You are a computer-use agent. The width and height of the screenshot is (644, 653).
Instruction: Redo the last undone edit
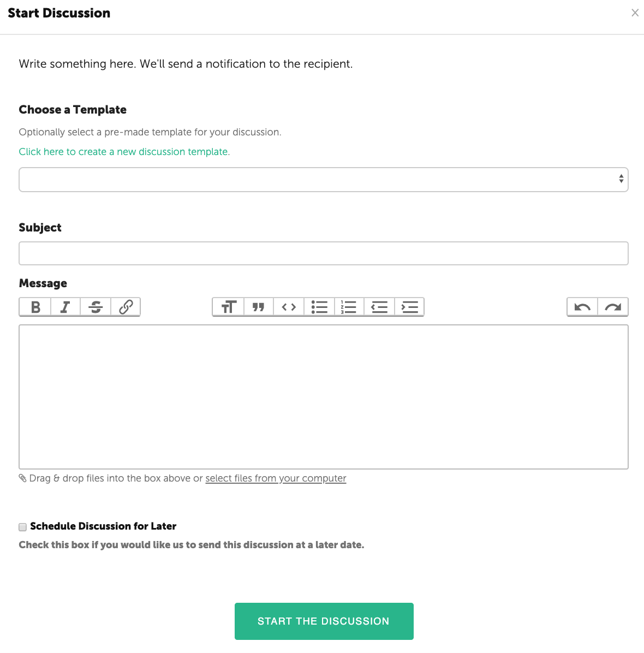pyautogui.click(x=613, y=307)
